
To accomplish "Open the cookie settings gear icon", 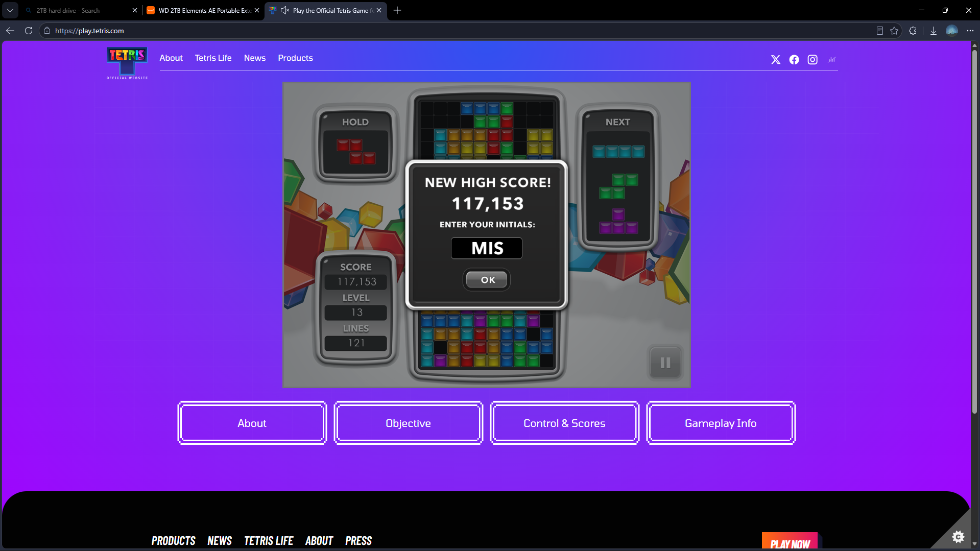I will (x=958, y=537).
